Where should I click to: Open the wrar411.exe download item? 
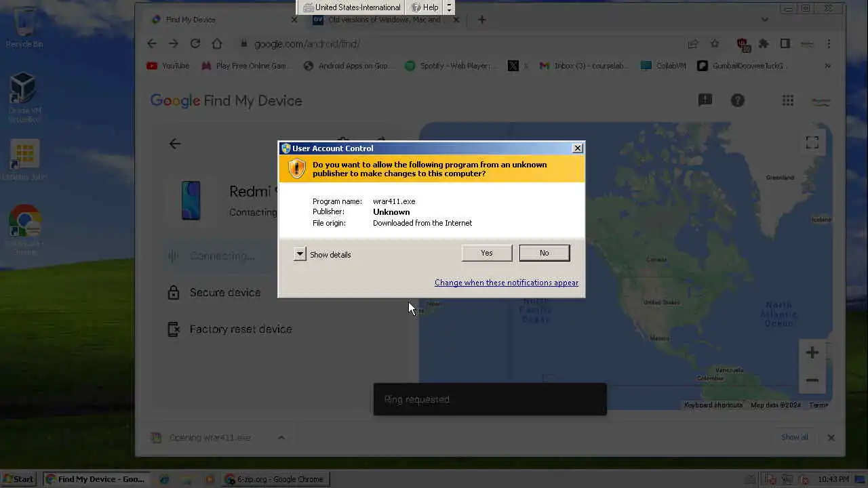point(209,438)
